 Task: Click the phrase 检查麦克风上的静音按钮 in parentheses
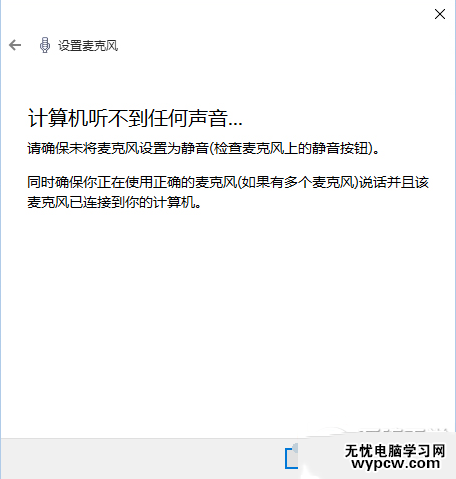[290, 148]
